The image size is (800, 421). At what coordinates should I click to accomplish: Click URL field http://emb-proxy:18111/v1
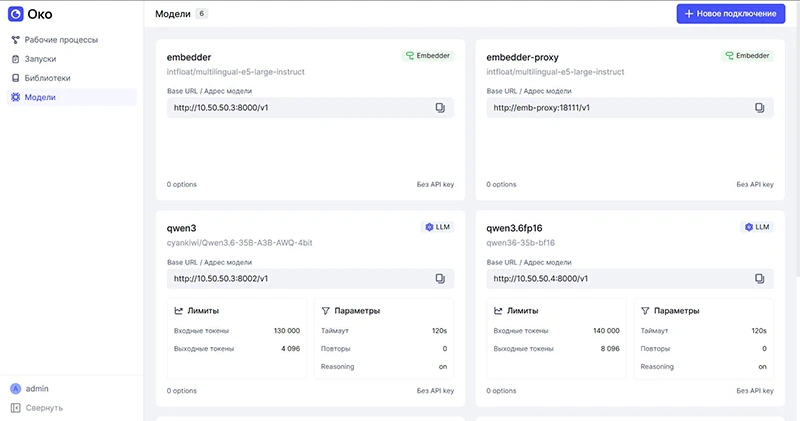(x=630, y=108)
